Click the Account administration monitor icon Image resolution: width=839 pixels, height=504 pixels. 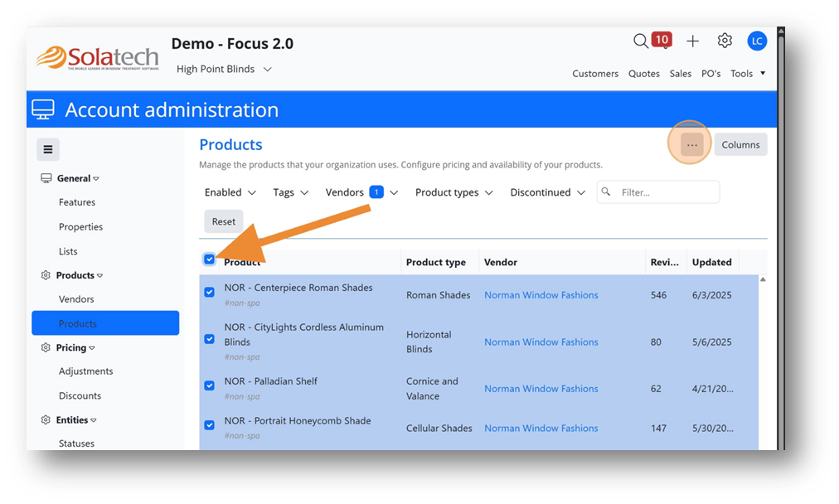click(x=43, y=109)
